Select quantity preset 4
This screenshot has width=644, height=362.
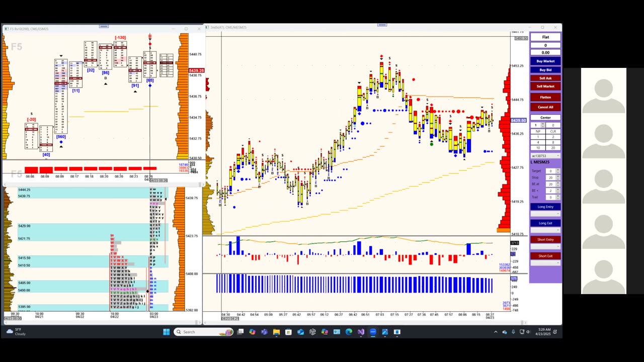[x=537, y=142]
